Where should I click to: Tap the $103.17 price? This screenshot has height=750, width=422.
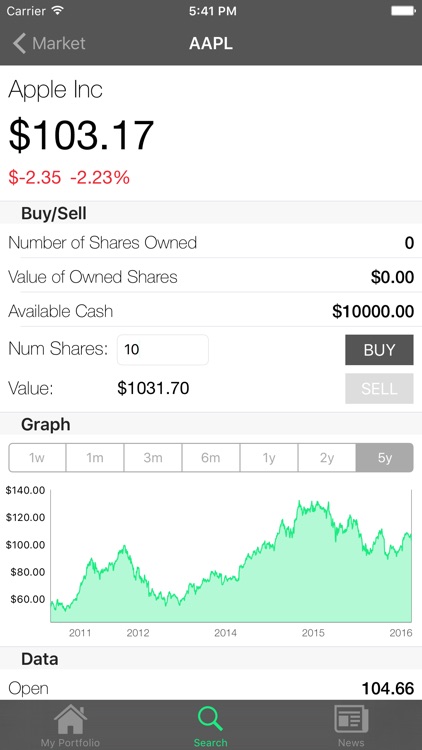(x=81, y=135)
